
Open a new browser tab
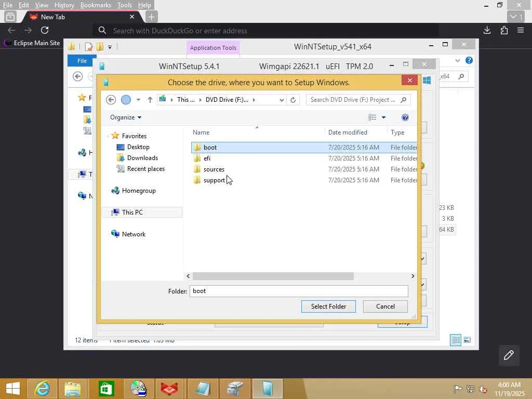pyautogui.click(x=151, y=17)
